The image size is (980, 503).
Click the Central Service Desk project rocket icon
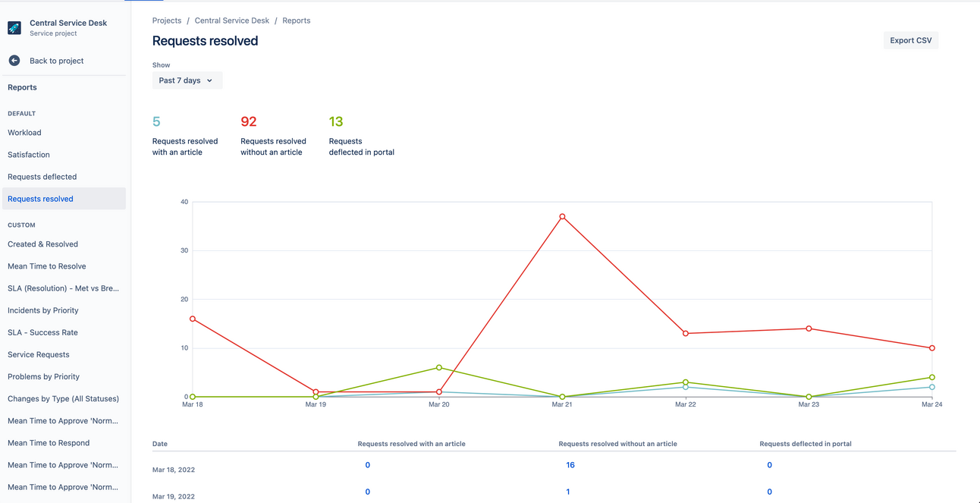tap(14, 28)
